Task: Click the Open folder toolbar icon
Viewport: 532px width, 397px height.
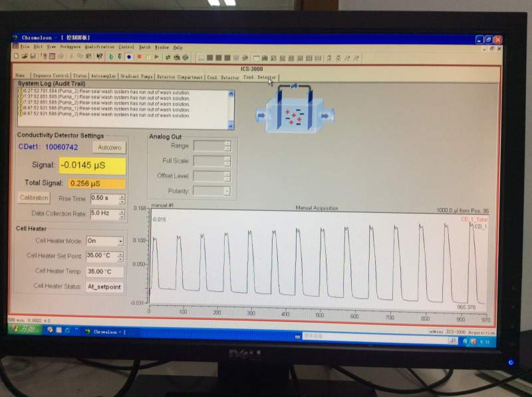Action: coord(25,56)
